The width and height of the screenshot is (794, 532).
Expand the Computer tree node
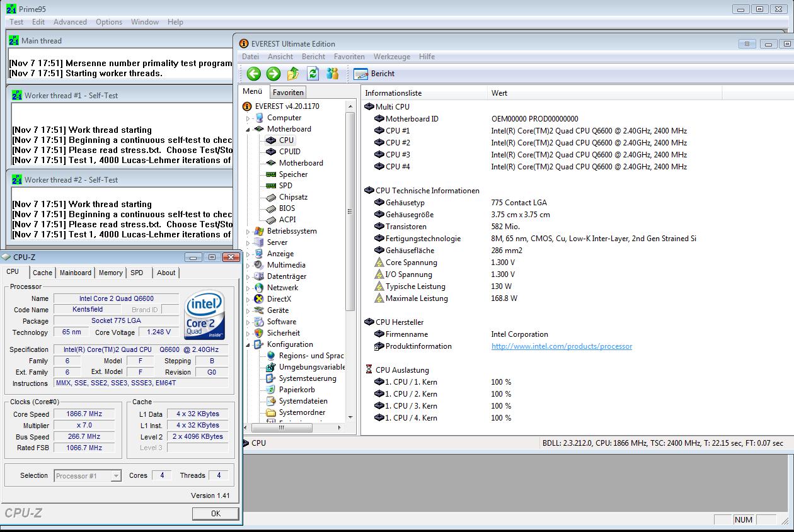(x=248, y=118)
